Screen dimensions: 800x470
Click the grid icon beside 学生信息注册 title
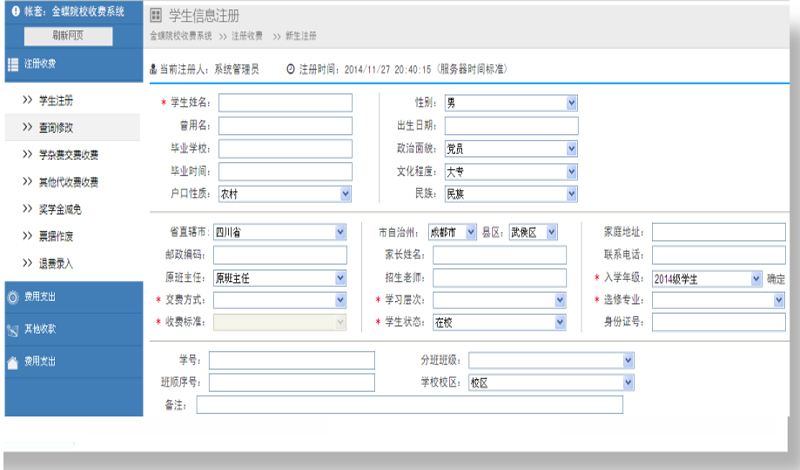click(x=156, y=16)
